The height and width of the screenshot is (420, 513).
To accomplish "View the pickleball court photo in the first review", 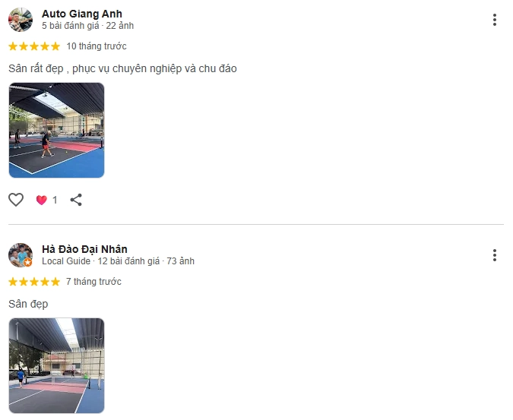I will [x=56, y=130].
